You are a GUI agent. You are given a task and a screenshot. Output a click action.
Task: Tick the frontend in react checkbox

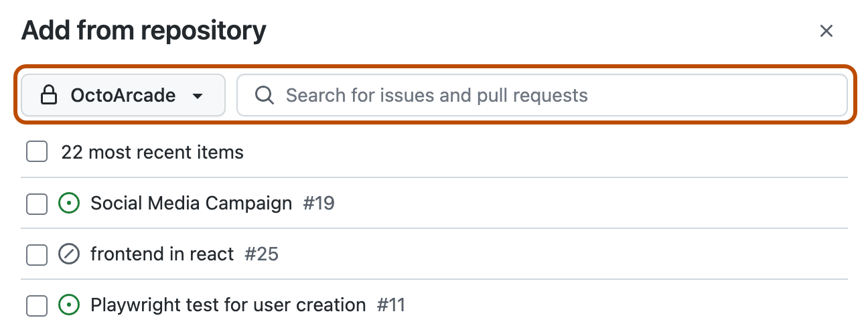37,254
